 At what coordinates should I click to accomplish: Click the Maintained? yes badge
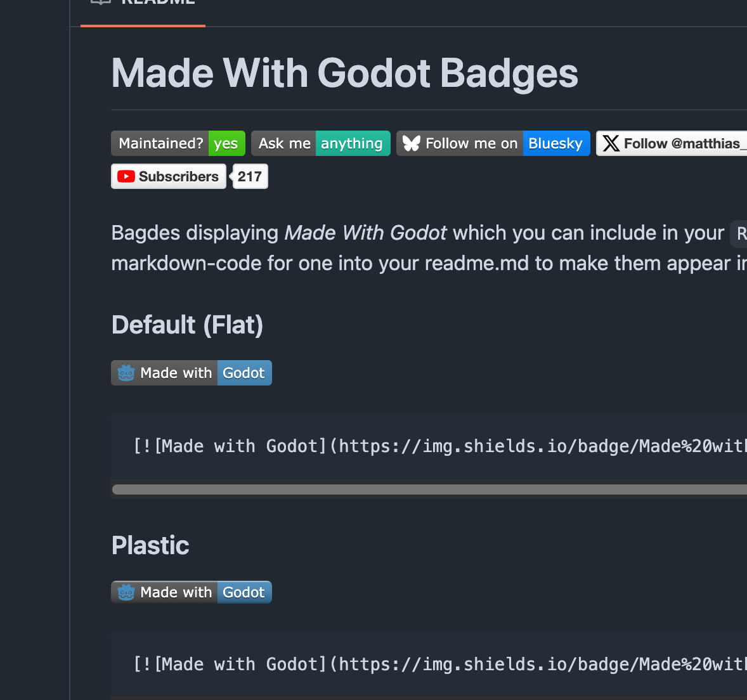178,143
